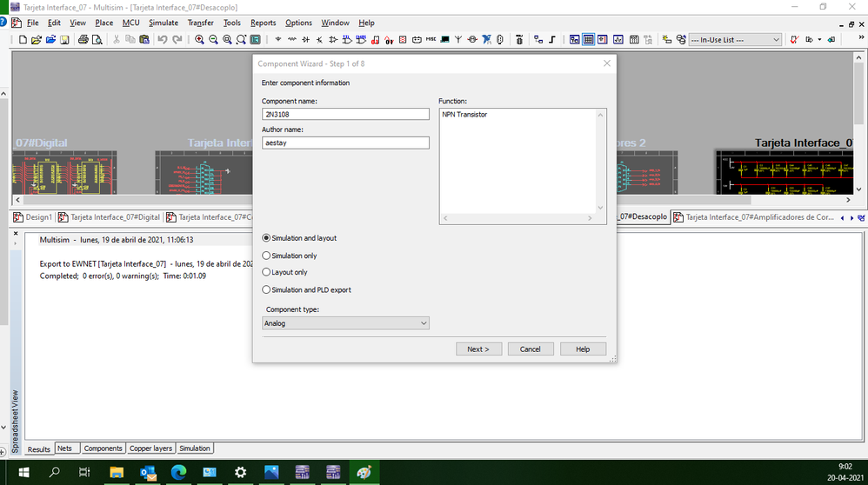This screenshot has height=485, width=868.
Task: Place basic resistor component icon
Action: point(291,39)
